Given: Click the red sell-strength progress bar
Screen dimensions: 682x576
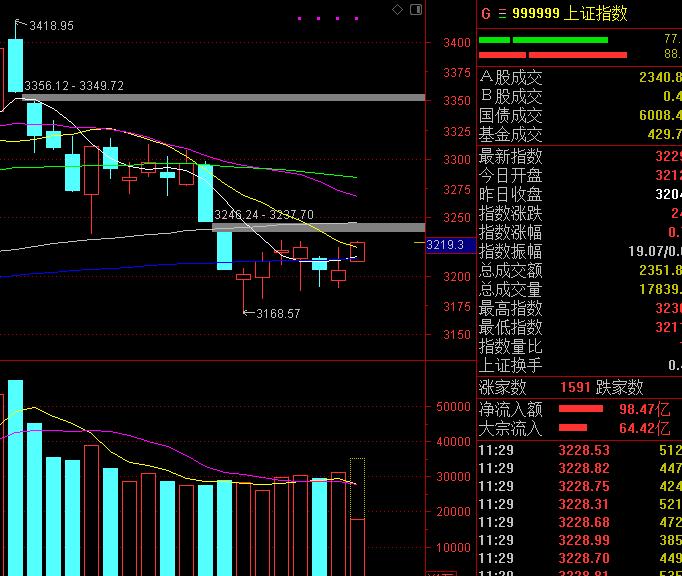Looking at the screenshot, I should [x=553, y=55].
